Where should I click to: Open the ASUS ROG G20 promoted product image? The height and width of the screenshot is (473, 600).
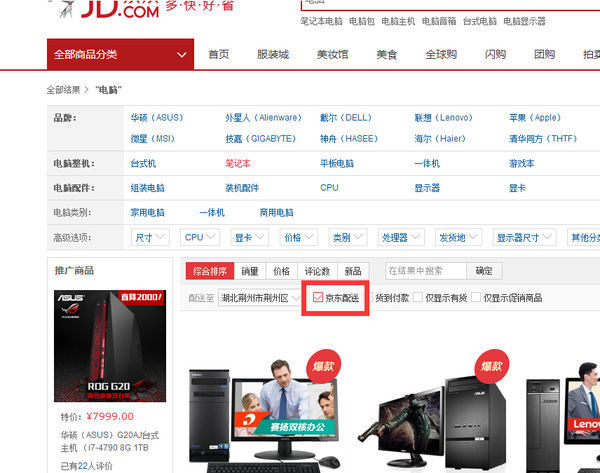click(110, 346)
